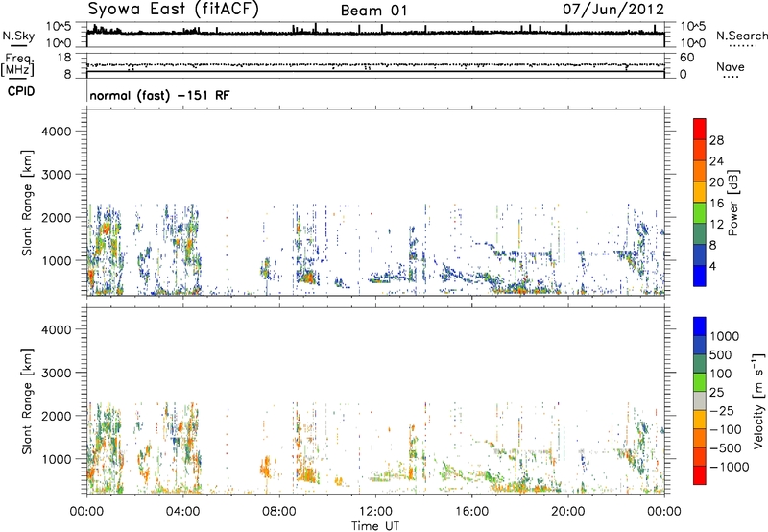
Task: Click the 20:00 time tick label
Action: [x=568, y=512]
